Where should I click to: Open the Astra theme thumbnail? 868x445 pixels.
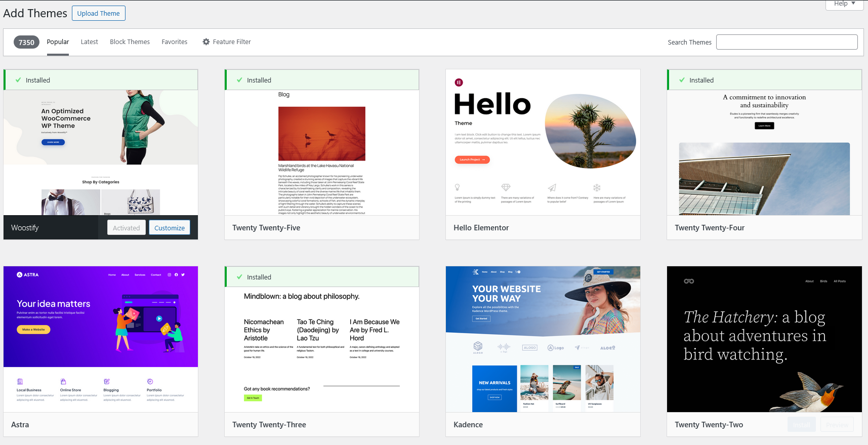coord(101,339)
